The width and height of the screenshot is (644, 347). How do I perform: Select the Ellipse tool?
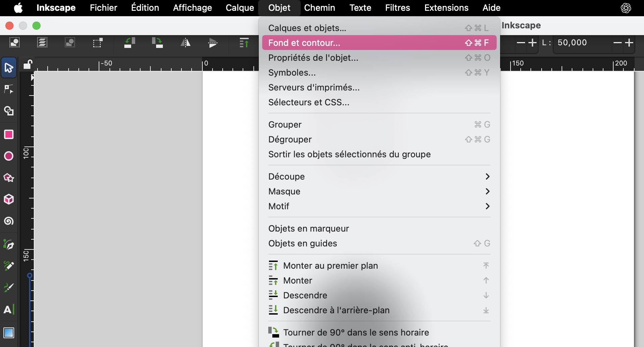(x=9, y=156)
